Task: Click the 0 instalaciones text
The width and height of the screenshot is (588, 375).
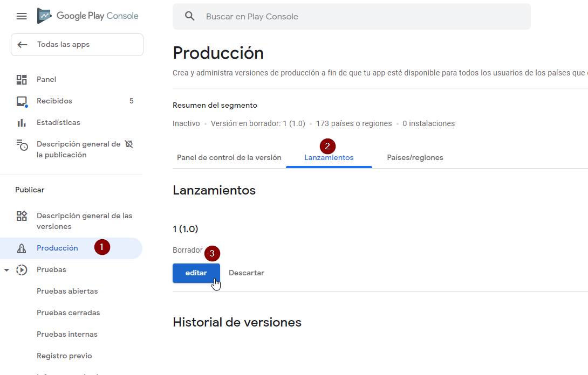Action: click(429, 123)
